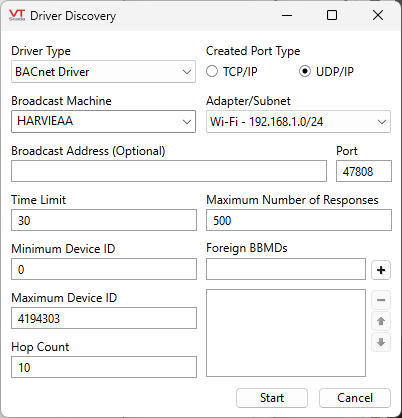Click the Maximum Number of Responses field

[x=299, y=220]
